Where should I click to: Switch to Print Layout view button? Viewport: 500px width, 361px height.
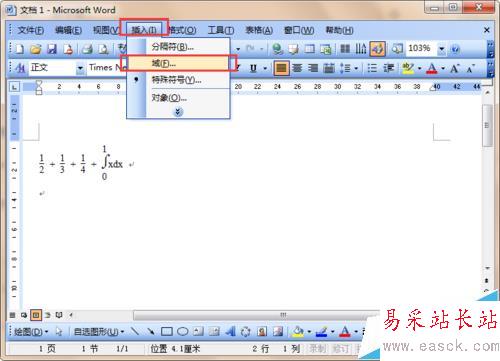pos(36,315)
